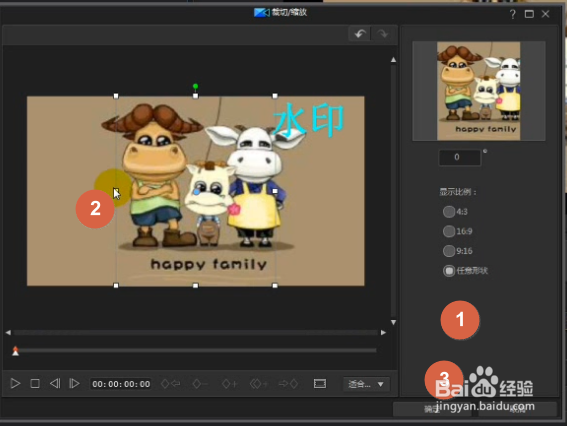
Task: Click the middle of the timeline seek bar
Action: click(x=196, y=350)
